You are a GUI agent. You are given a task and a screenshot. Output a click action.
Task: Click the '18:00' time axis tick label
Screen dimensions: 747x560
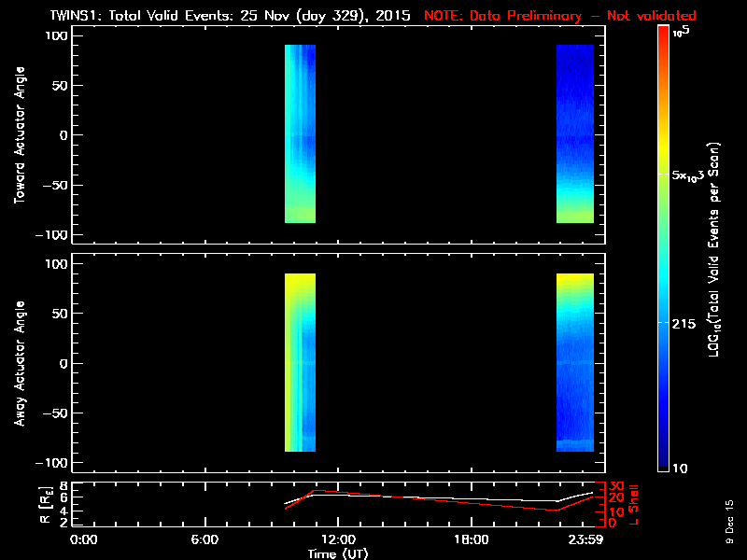pyautogui.click(x=471, y=540)
